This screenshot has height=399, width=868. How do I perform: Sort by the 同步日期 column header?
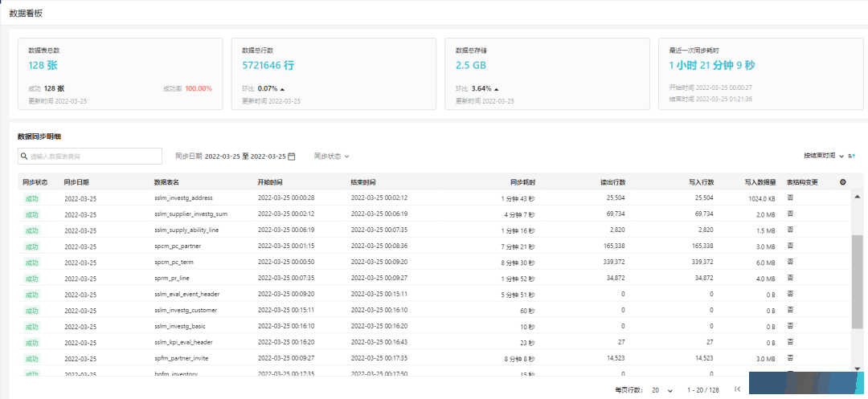(76, 182)
